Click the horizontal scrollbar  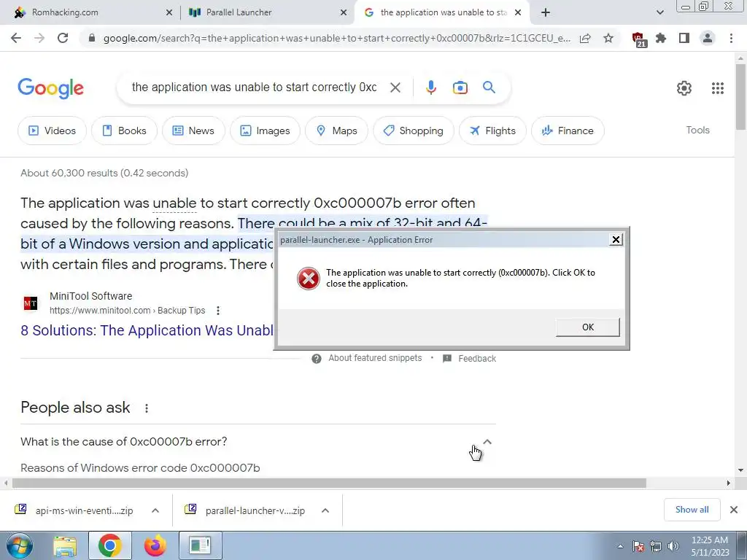329,483
